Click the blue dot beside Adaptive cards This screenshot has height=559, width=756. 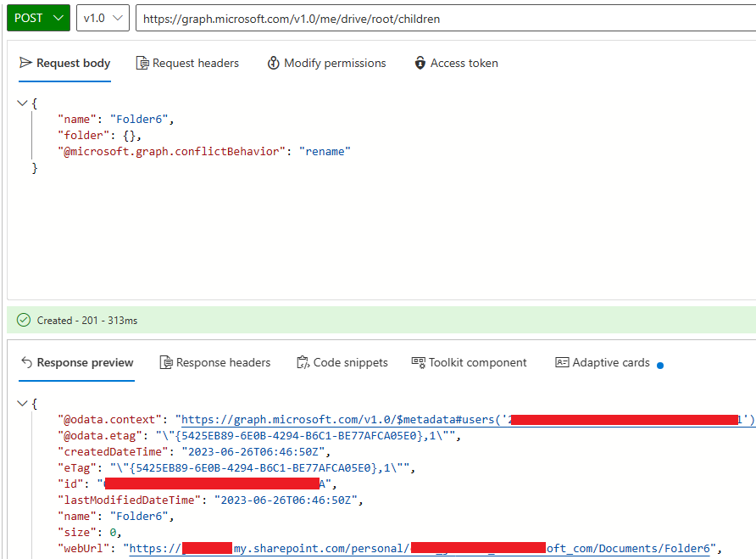(660, 366)
